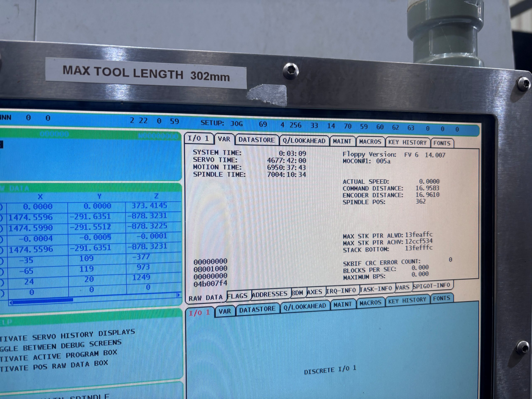Open KEY HISTORY tab in upper panel
The image size is (532, 399).
(x=407, y=143)
